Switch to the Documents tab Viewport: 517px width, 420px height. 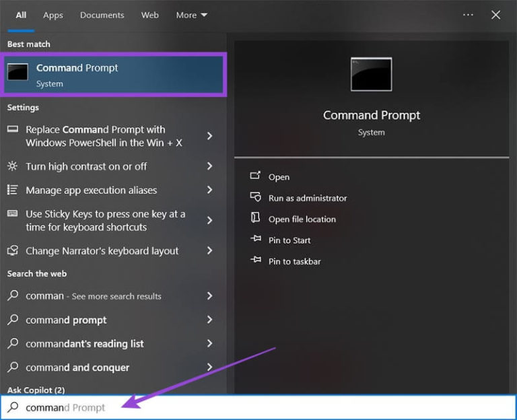(x=102, y=15)
